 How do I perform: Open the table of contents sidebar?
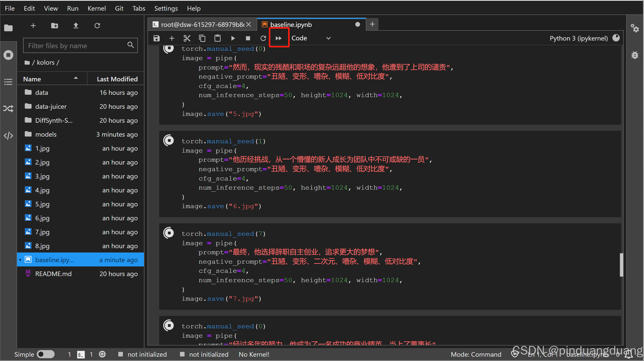coord(8,82)
